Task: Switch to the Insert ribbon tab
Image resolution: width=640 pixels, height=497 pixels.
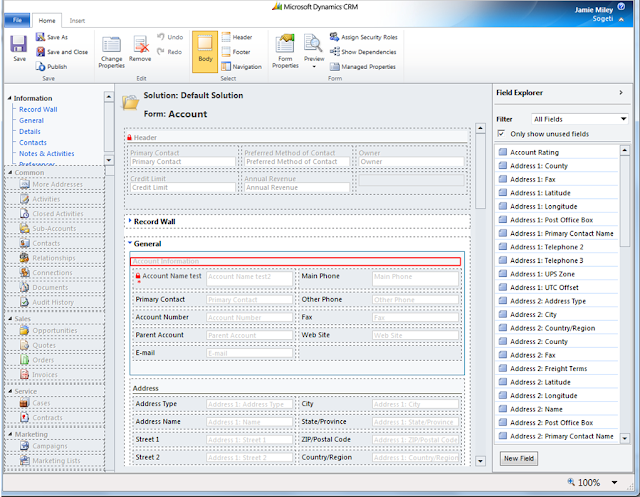Action: point(77,21)
